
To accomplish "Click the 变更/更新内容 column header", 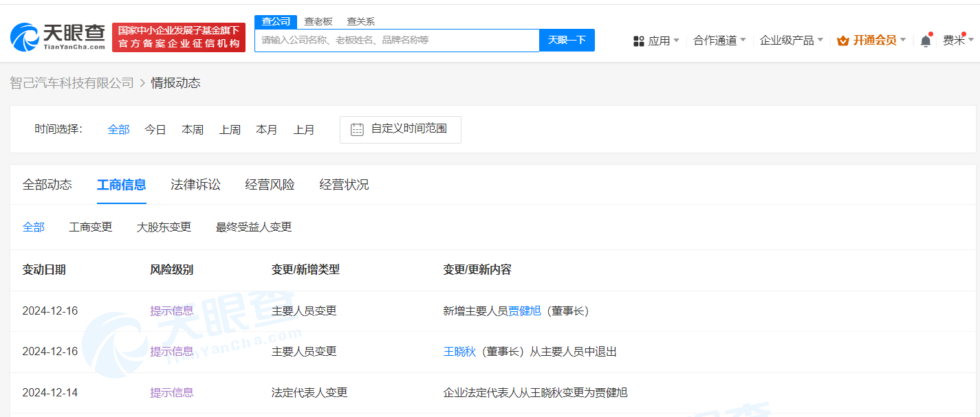I will 477,269.
